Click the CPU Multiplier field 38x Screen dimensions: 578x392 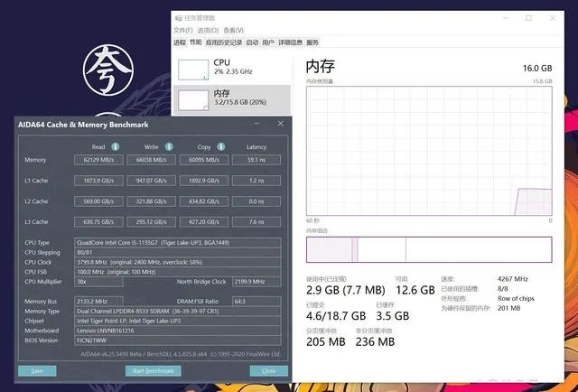pos(98,282)
